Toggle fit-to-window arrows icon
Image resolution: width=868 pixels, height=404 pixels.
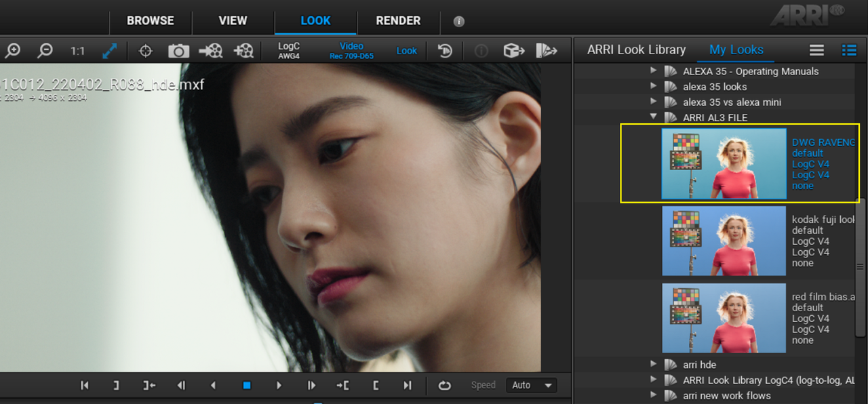pos(110,51)
